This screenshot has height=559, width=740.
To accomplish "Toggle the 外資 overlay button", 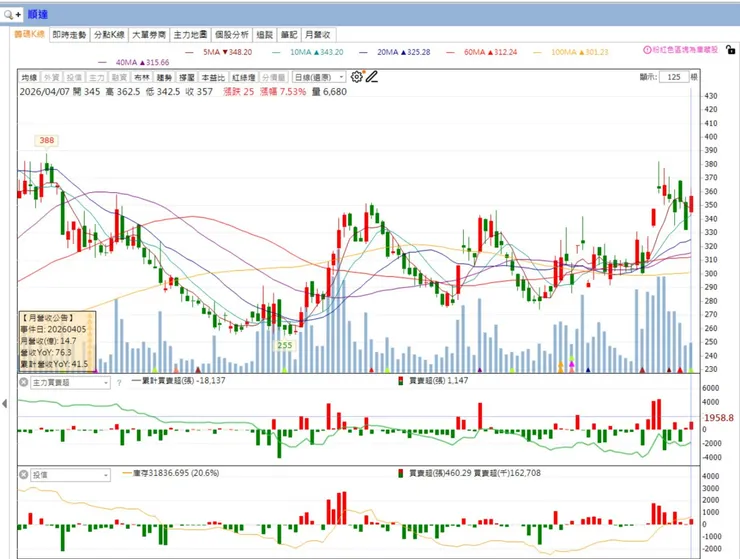I will [51, 77].
